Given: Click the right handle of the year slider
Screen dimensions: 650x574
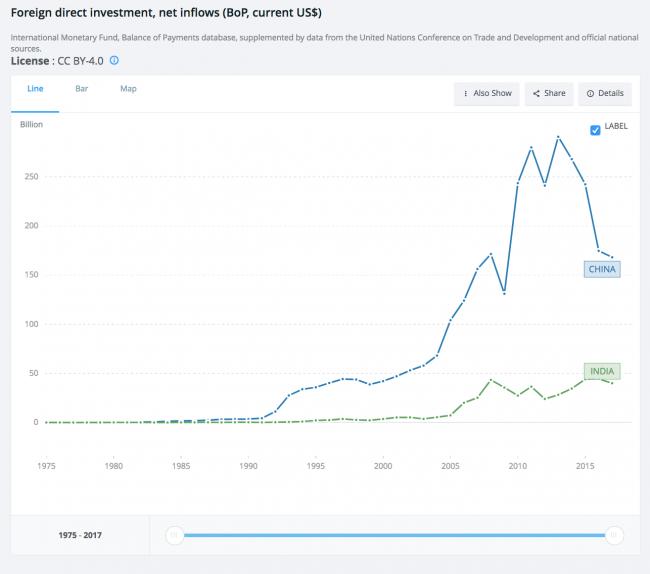Looking at the screenshot, I should (x=614, y=535).
